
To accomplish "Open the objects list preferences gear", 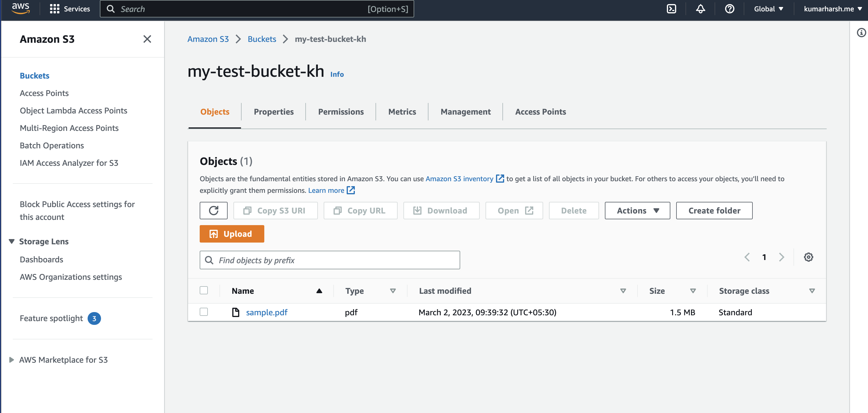I will pyautogui.click(x=808, y=257).
